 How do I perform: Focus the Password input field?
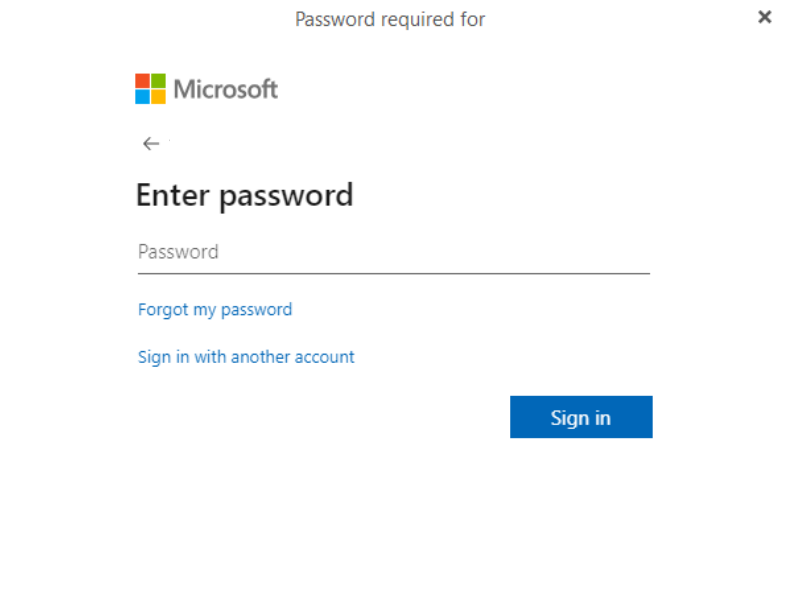[x=394, y=252]
